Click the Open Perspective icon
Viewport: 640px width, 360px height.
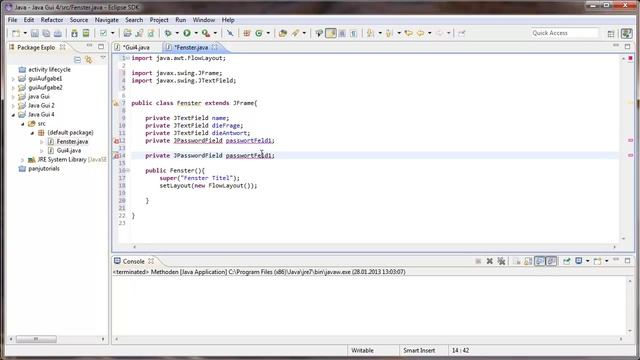[x=611, y=34]
